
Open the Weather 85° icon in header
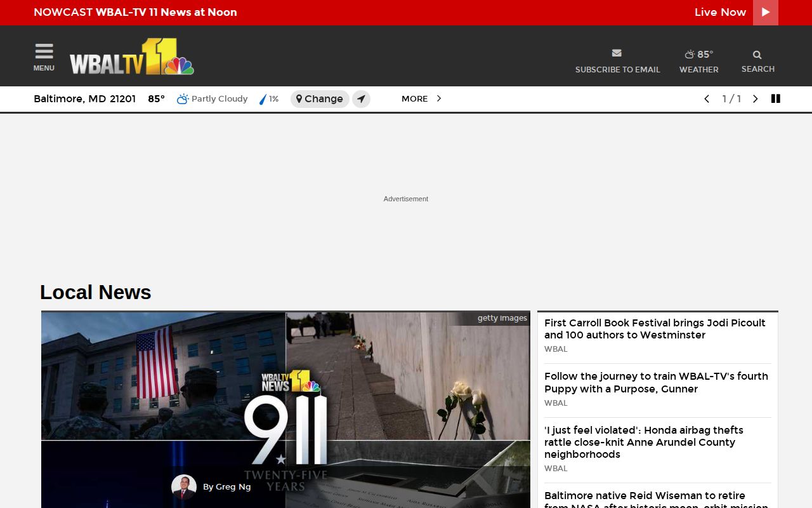click(698, 55)
